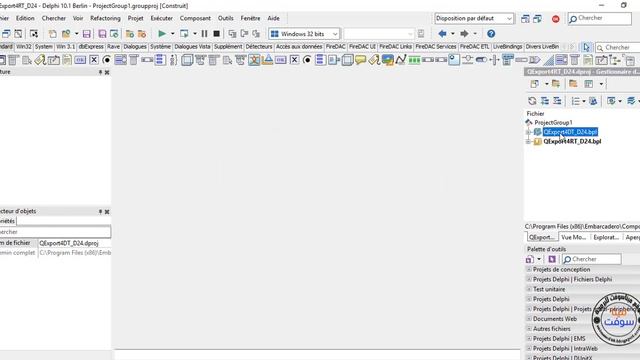Open the Projet menu
The image size is (640, 360).
tap(136, 18)
